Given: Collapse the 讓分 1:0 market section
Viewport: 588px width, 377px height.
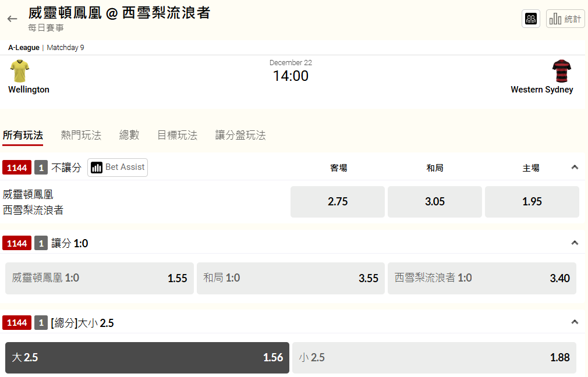Looking at the screenshot, I should (575, 243).
